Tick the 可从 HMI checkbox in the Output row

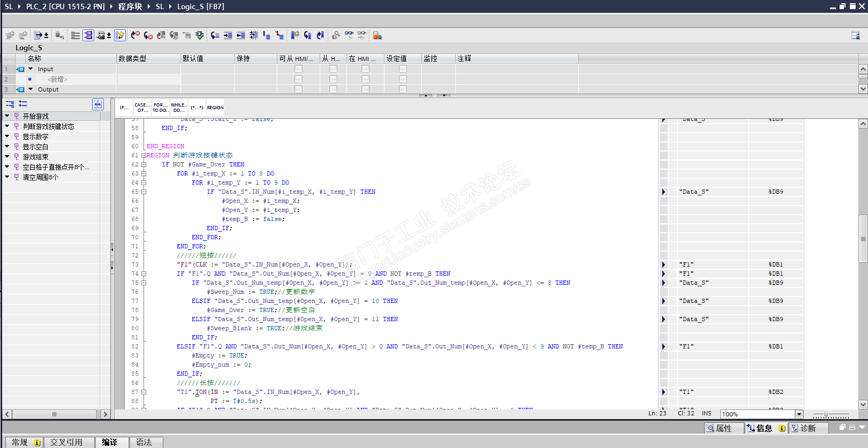point(298,89)
